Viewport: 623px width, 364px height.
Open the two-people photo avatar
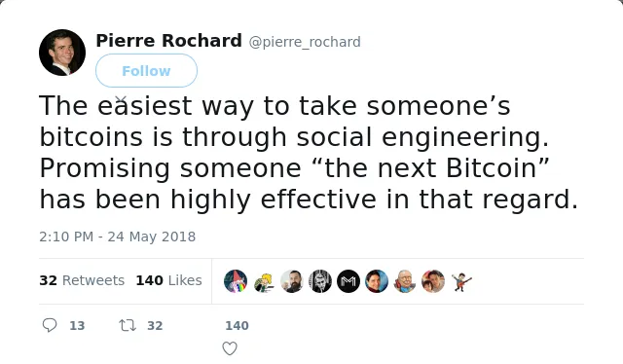(433, 281)
